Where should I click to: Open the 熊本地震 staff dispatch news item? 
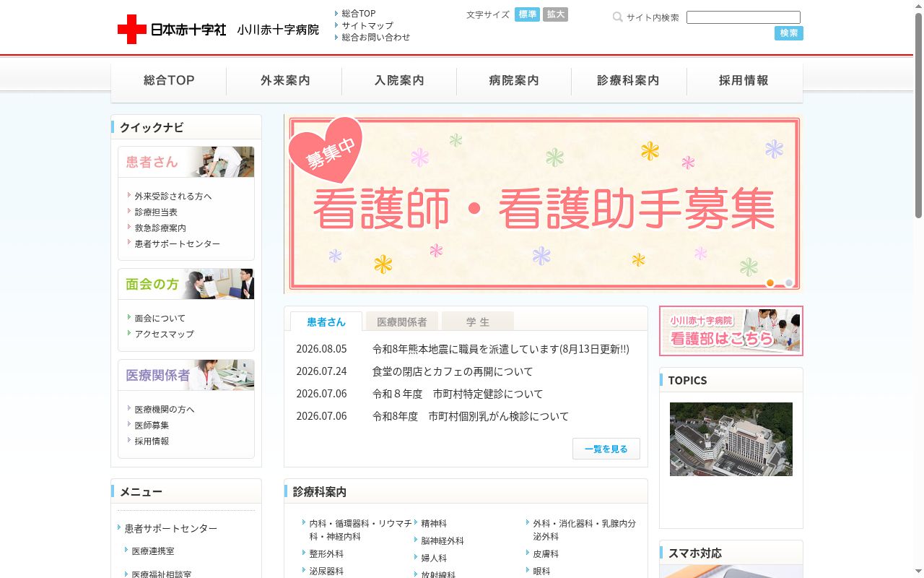point(501,349)
